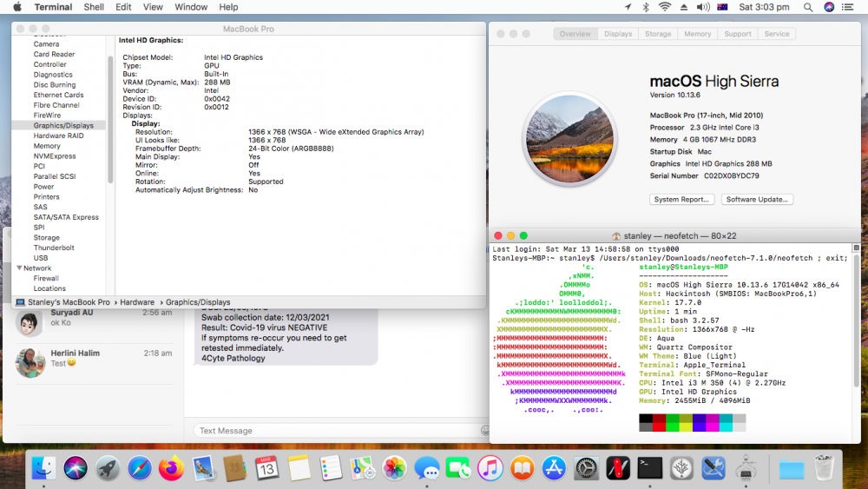Open Bluetooth menu bar icon
This screenshot has width=868, height=489.
tap(646, 7)
